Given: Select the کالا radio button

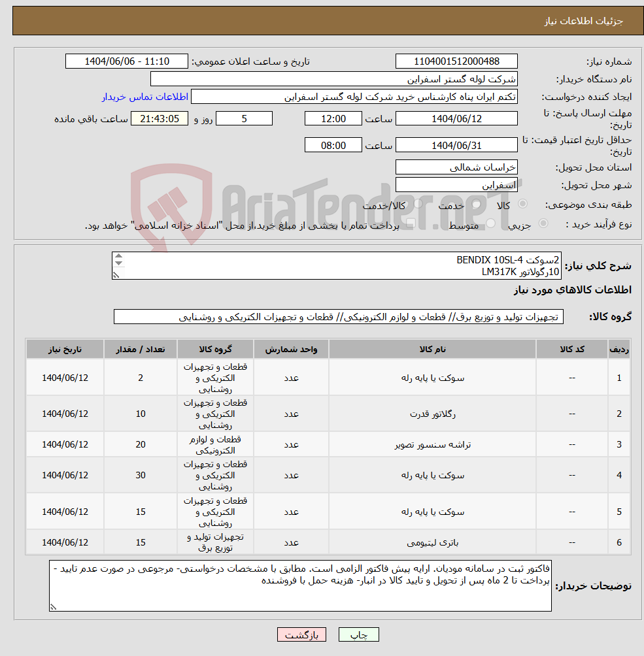Looking at the screenshot, I should coord(522,204).
